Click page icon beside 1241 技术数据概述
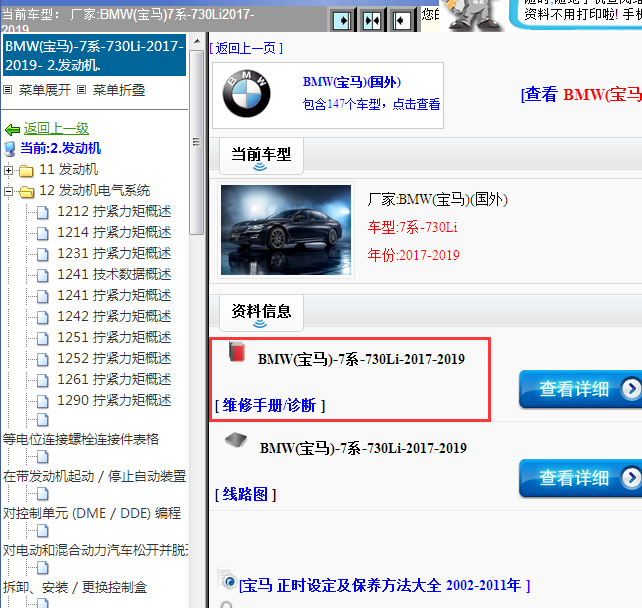 (43, 275)
